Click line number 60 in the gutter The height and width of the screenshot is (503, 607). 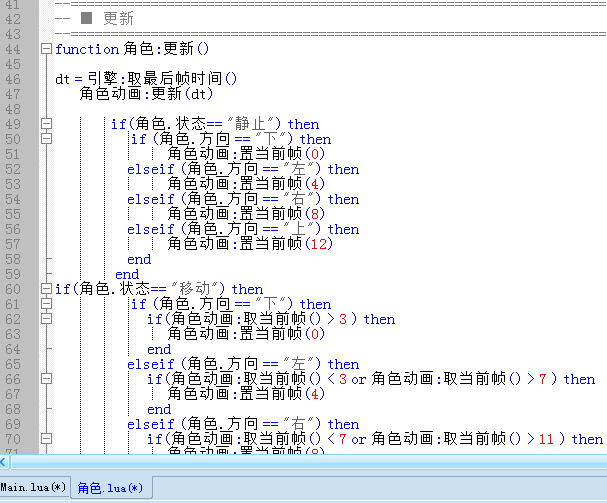coord(12,289)
